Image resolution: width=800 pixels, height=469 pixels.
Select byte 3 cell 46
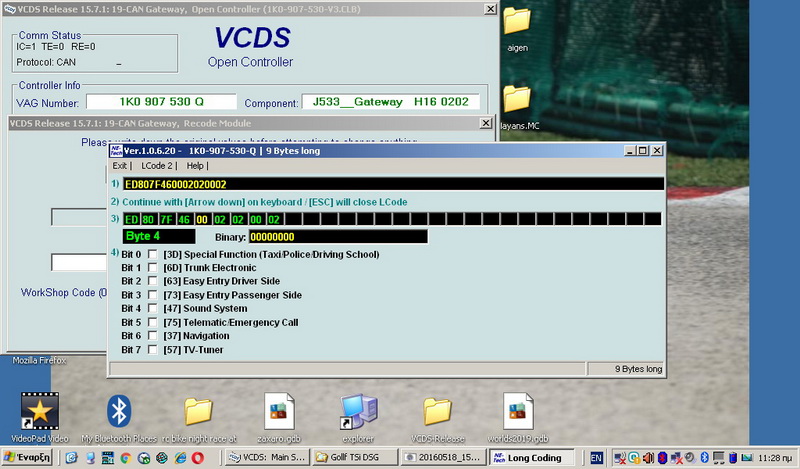click(x=184, y=219)
